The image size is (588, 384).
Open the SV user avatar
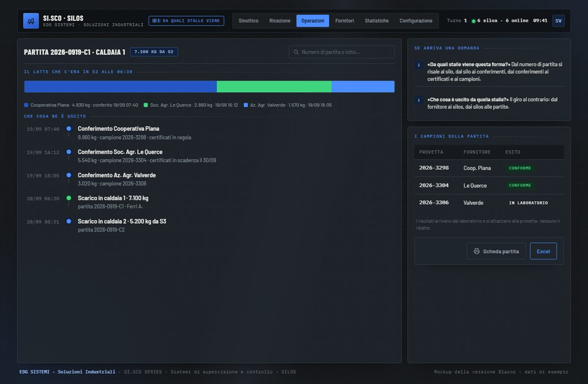tap(559, 21)
